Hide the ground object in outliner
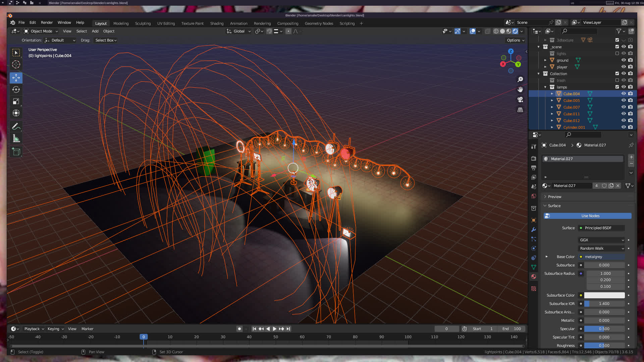 click(x=624, y=60)
